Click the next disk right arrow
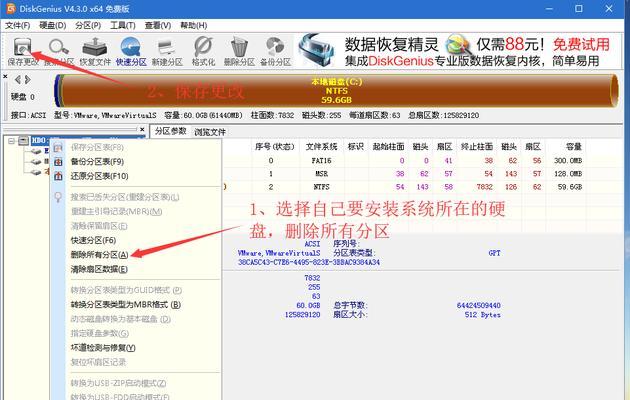630x400 pixels. [27, 80]
